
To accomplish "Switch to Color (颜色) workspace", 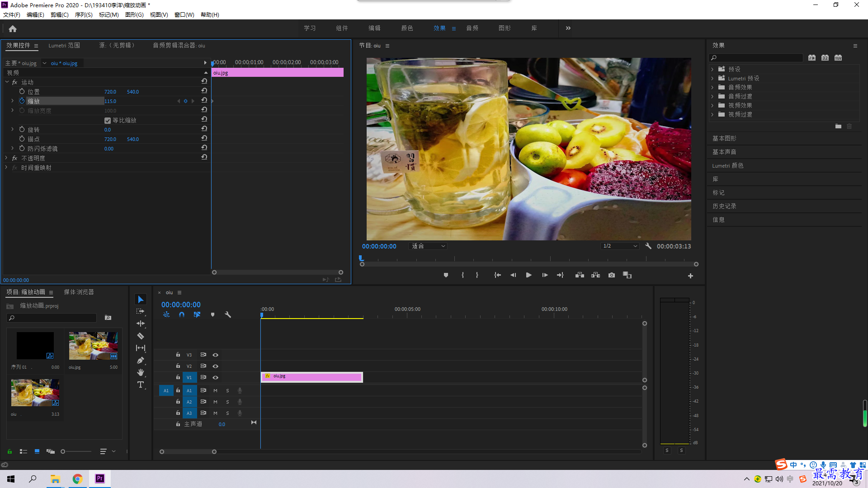I will (407, 28).
